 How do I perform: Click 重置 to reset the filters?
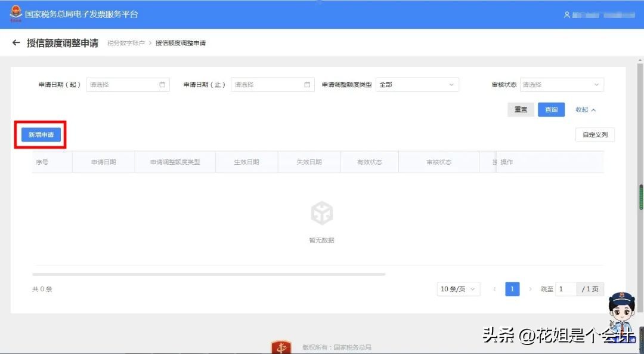click(x=520, y=109)
